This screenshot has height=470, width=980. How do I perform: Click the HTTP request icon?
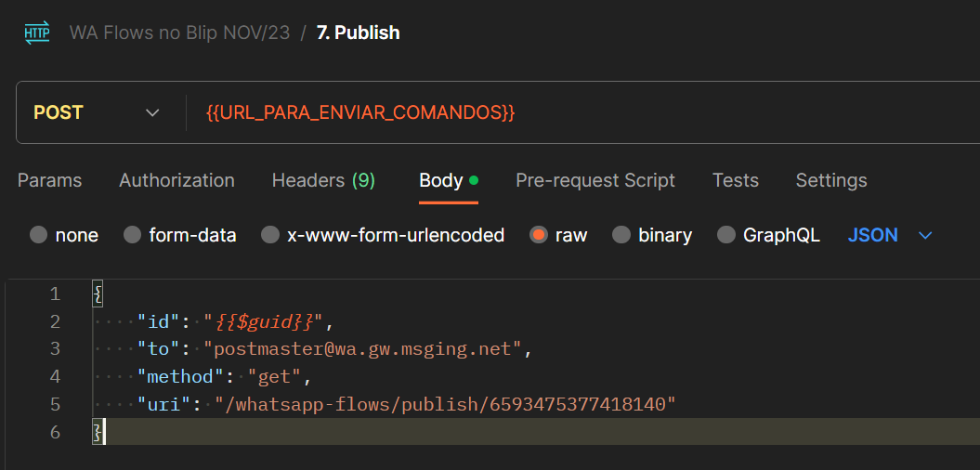pyautogui.click(x=37, y=33)
